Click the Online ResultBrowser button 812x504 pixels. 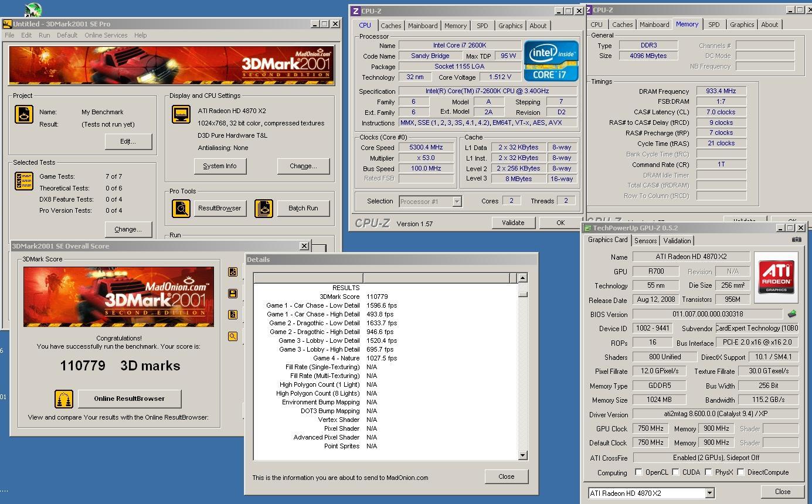coord(130,399)
